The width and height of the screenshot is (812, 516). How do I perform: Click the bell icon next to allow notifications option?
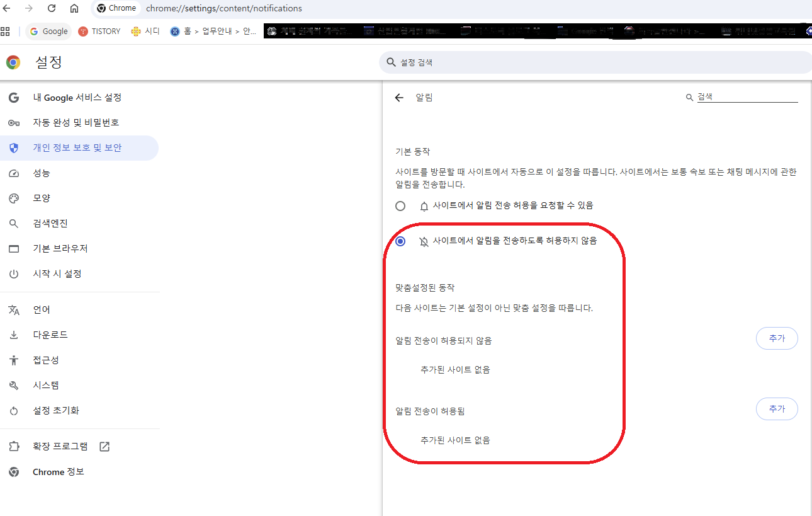point(424,205)
